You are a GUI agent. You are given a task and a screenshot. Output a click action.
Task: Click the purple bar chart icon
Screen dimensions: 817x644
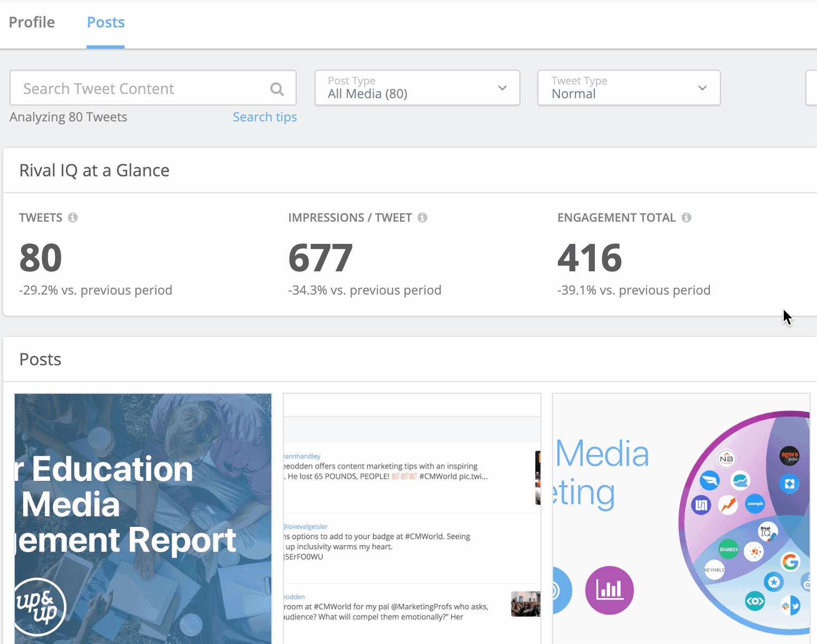pos(609,590)
